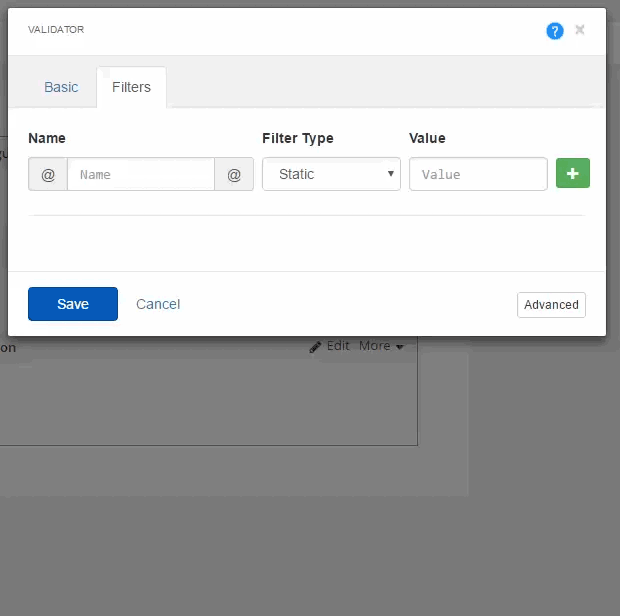Focus the Value input field
This screenshot has height=616, width=620.
(478, 174)
